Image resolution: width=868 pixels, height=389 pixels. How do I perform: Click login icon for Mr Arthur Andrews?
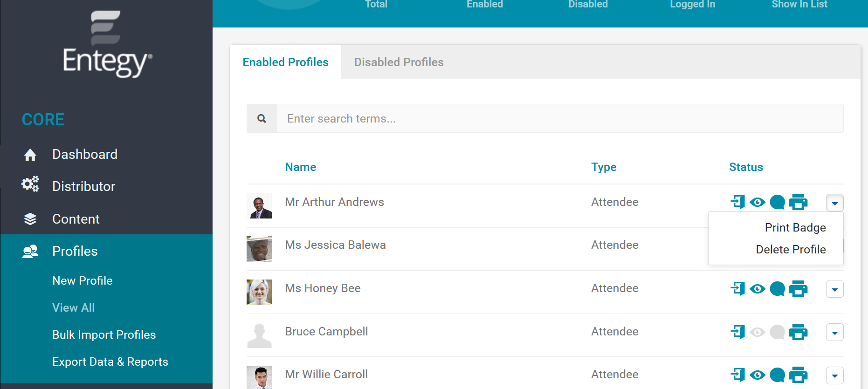click(x=737, y=202)
